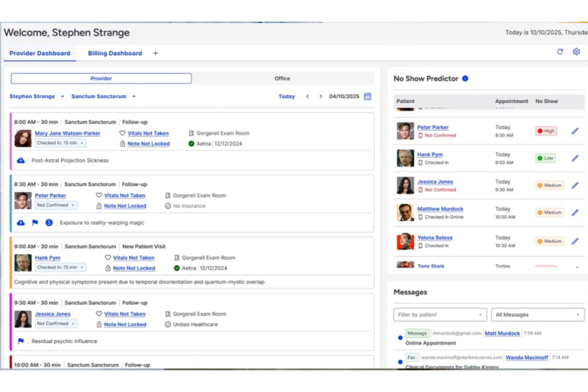588x392 pixels.
Task: Open Hank Pym's patient link in the schedule
Action: [47, 258]
